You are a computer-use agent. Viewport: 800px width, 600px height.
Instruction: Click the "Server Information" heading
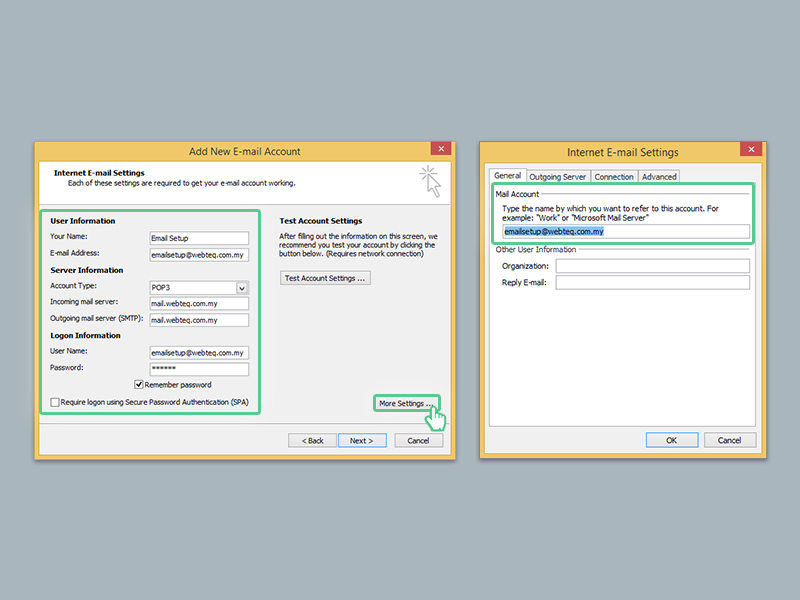pos(87,270)
